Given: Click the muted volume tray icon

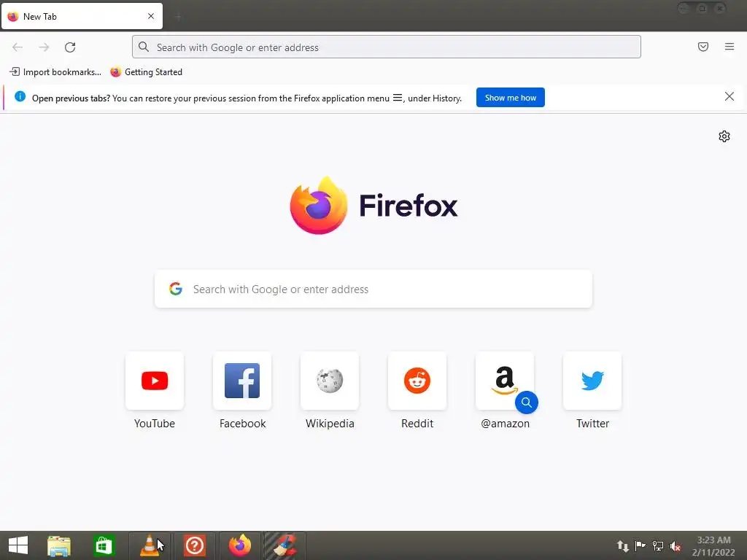Looking at the screenshot, I should (x=676, y=546).
